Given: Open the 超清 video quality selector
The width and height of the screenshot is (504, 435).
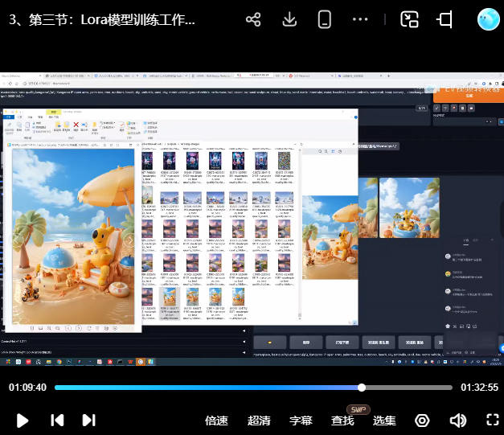Looking at the screenshot, I should pos(259,420).
